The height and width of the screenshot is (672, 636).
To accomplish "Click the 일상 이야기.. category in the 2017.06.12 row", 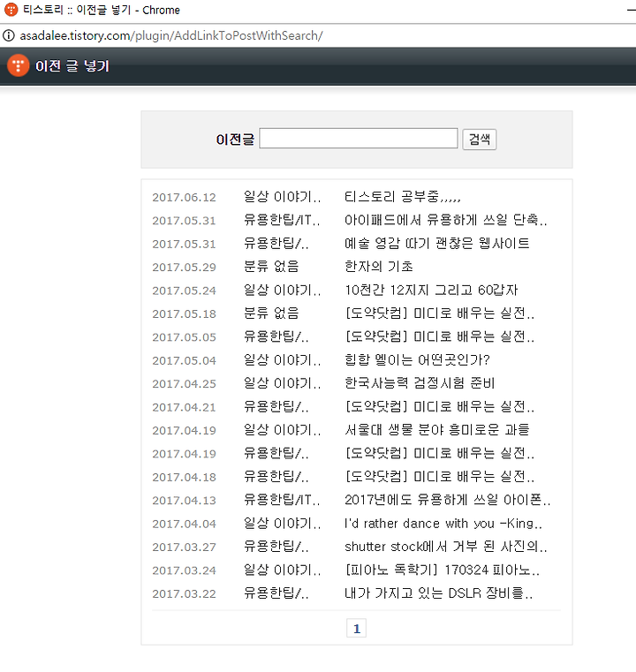I will pyautogui.click(x=282, y=197).
